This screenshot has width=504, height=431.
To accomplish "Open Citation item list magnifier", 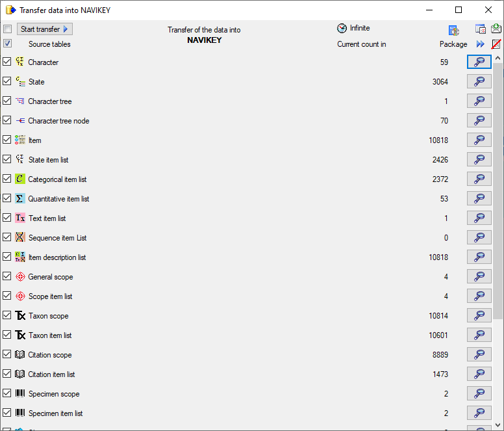I will click(479, 374).
